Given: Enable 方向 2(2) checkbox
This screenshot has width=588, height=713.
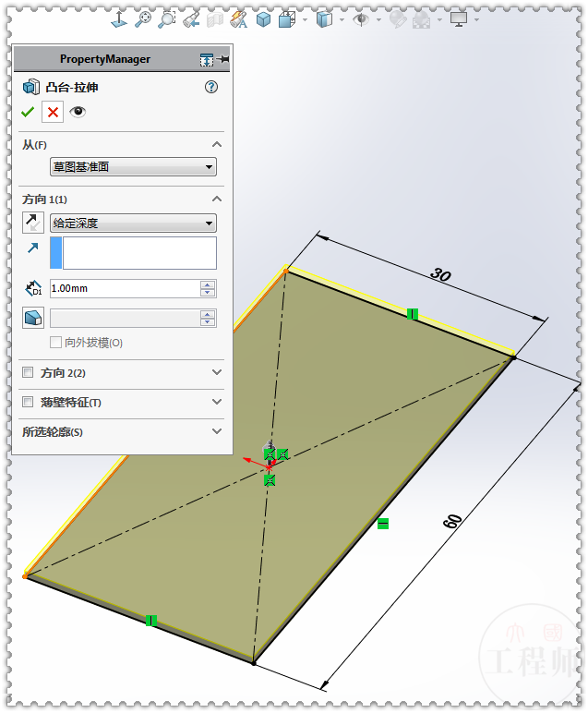Looking at the screenshot, I should tap(28, 373).
